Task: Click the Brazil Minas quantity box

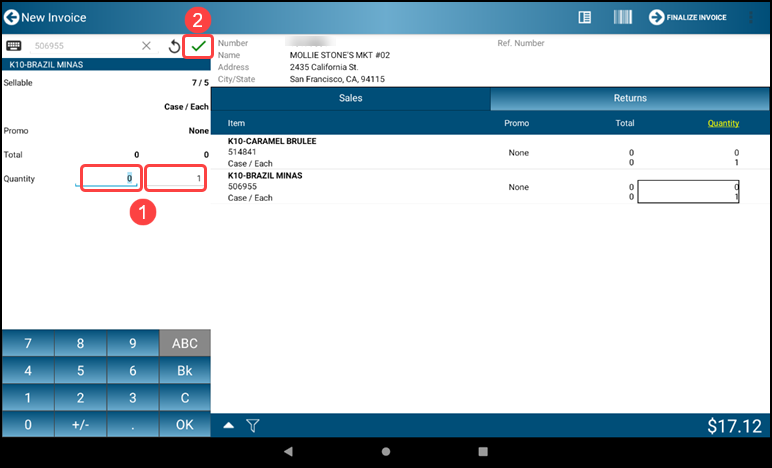Action: pos(688,191)
